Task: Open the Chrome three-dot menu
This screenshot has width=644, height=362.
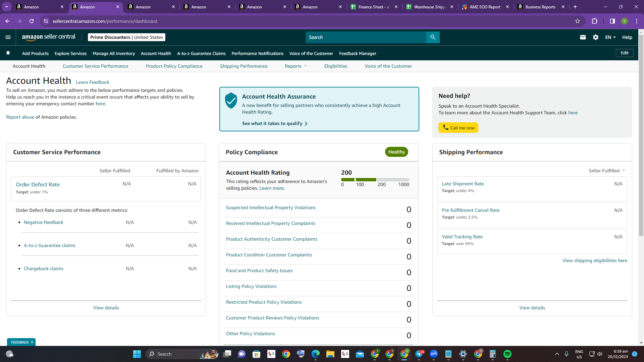Action: 637,21
